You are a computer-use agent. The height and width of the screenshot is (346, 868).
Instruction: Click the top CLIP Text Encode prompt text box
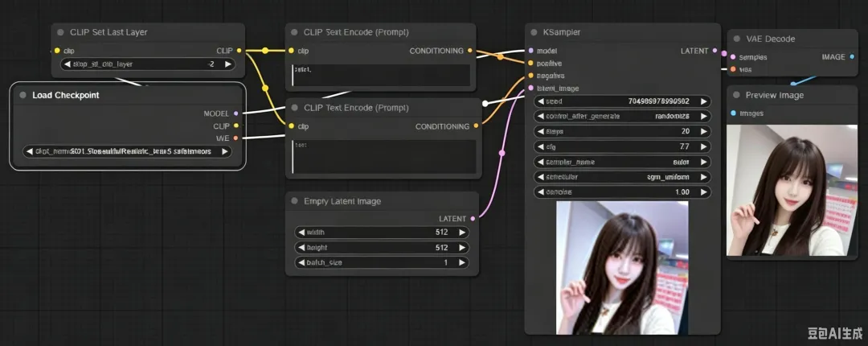click(x=382, y=75)
